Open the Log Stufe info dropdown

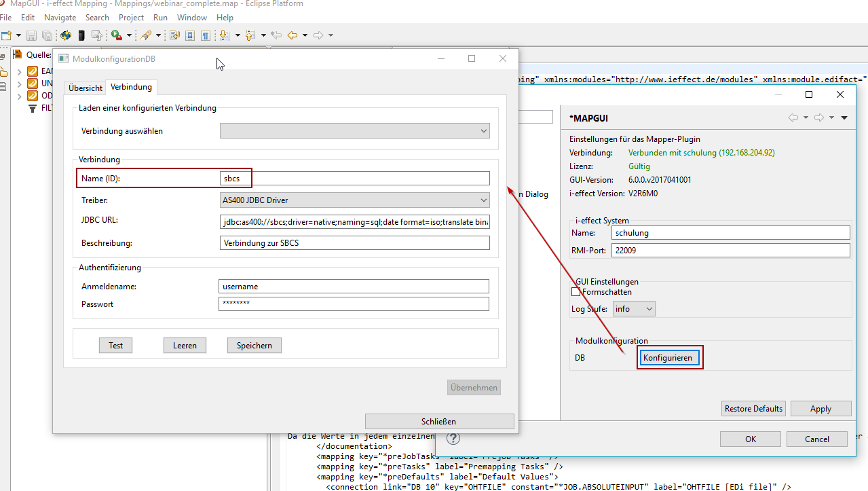pos(633,309)
